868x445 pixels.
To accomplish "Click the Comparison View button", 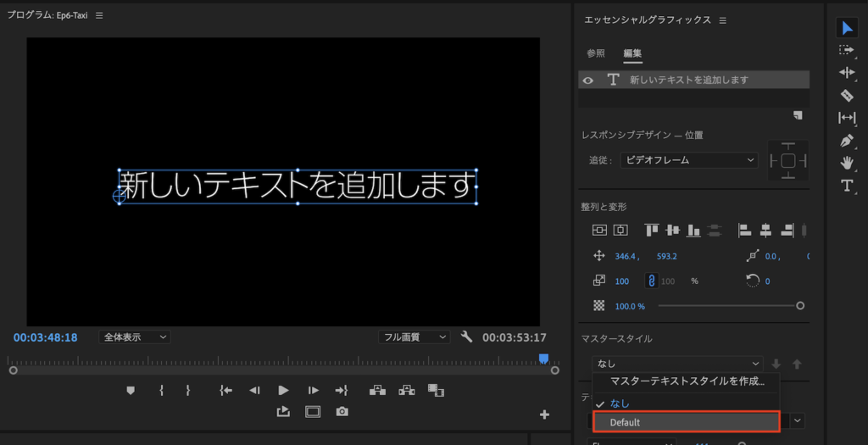I will [437, 390].
